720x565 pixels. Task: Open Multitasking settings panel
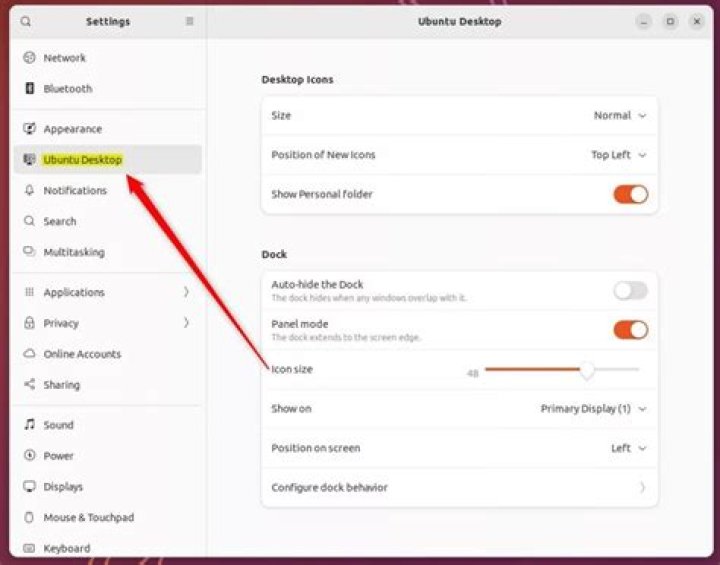pyautogui.click(x=107, y=252)
